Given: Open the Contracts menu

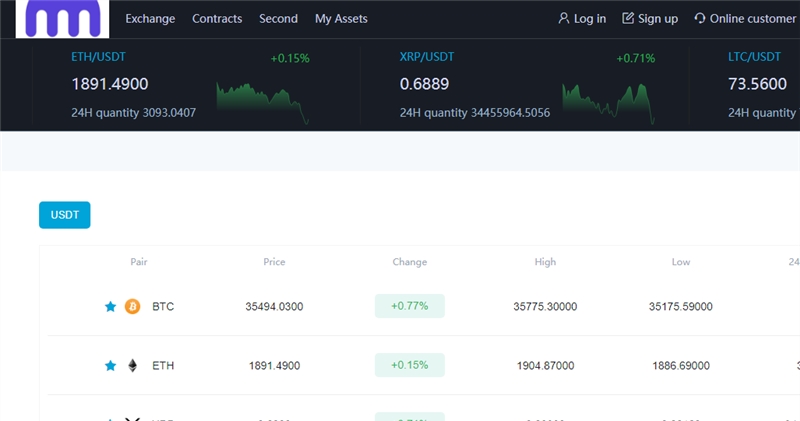Looking at the screenshot, I should pos(217,18).
